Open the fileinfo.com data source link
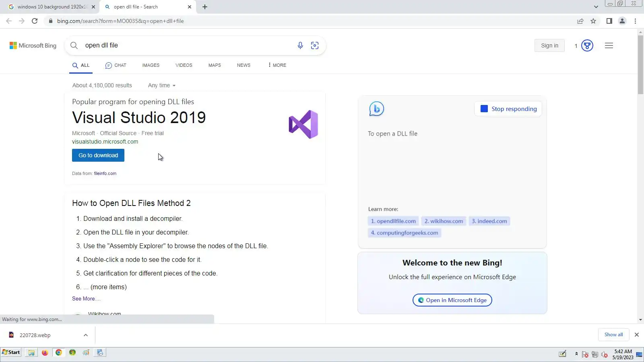This screenshot has height=362, width=644. click(105, 174)
